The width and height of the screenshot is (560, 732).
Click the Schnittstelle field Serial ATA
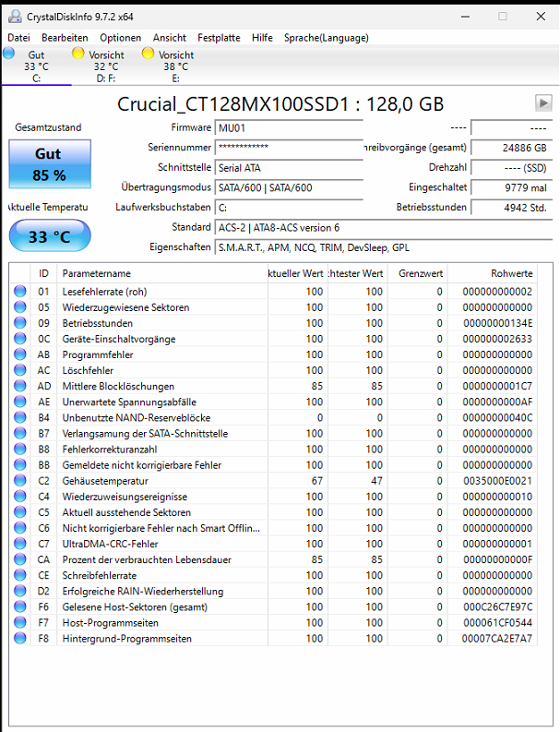click(289, 168)
